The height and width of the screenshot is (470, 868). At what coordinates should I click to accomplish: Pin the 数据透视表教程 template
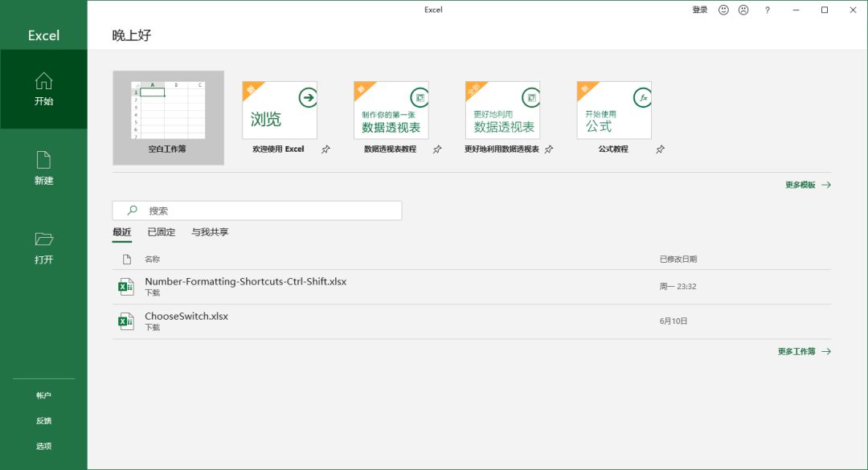click(437, 149)
